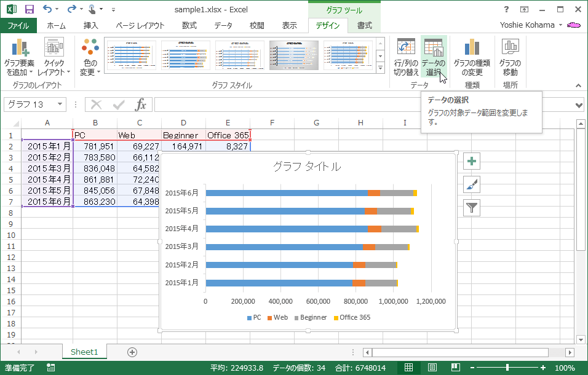Switch to 挿入 (Insert) tab
The width and height of the screenshot is (588, 375).
tap(91, 25)
